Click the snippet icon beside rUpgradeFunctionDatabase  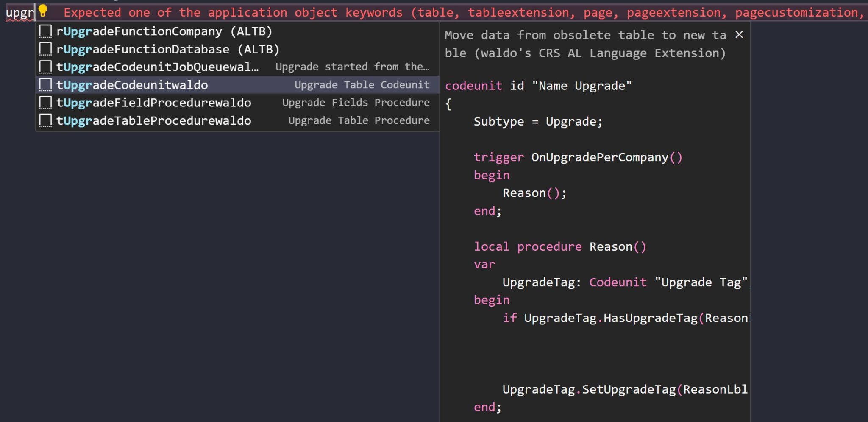pos(45,49)
